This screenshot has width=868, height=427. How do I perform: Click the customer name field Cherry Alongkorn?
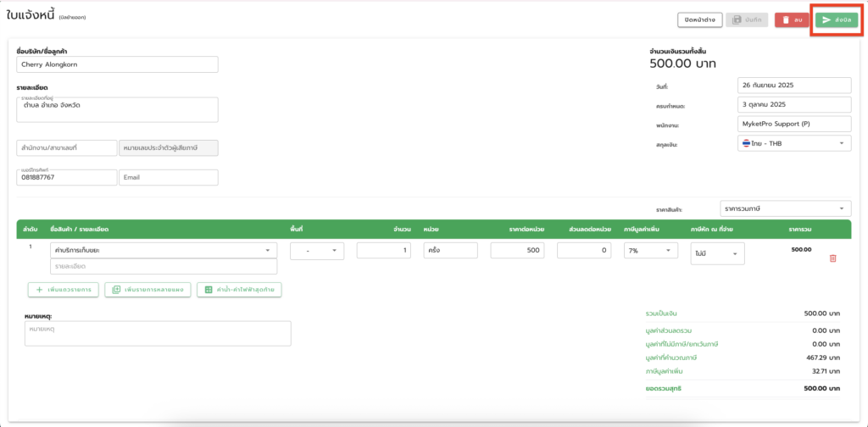117,64
